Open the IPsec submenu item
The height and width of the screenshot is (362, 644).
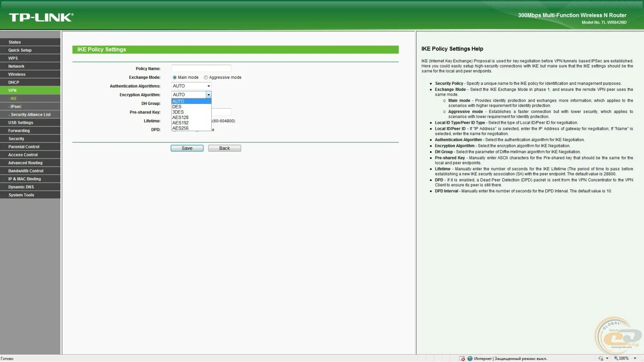[x=30, y=107]
